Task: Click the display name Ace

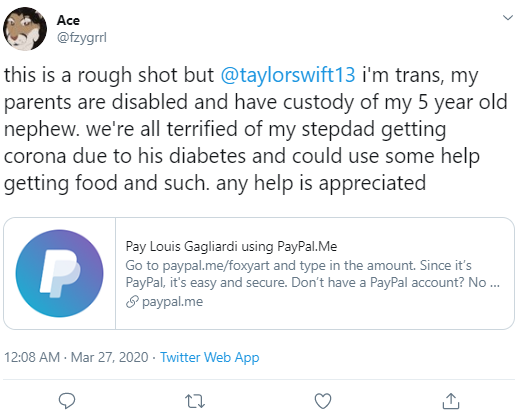Action: click(x=68, y=20)
